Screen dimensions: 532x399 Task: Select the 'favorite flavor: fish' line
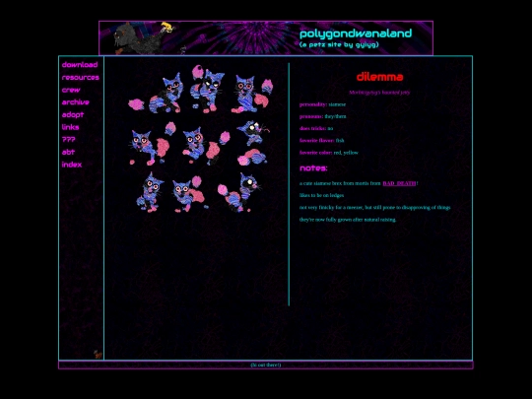coord(321,141)
